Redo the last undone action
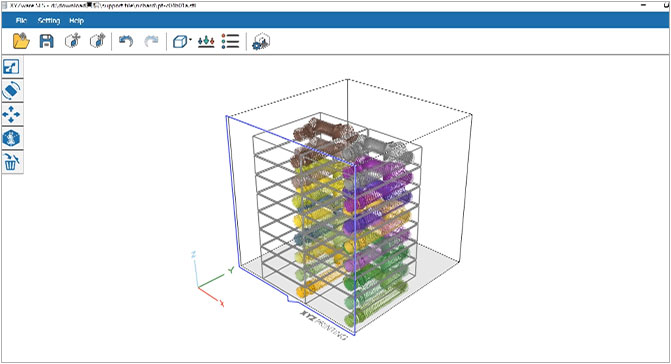Viewport: 671px width, 364px height. [x=151, y=41]
